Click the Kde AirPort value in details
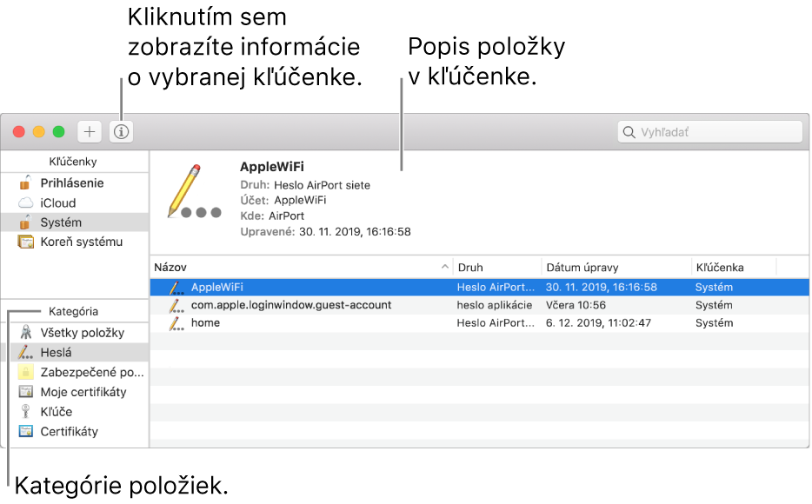The width and height of the screenshot is (812, 504). point(286,216)
